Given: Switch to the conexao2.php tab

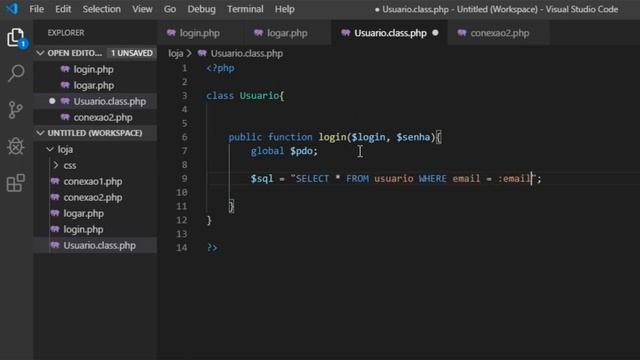Looking at the screenshot, I should pyautogui.click(x=500, y=33).
